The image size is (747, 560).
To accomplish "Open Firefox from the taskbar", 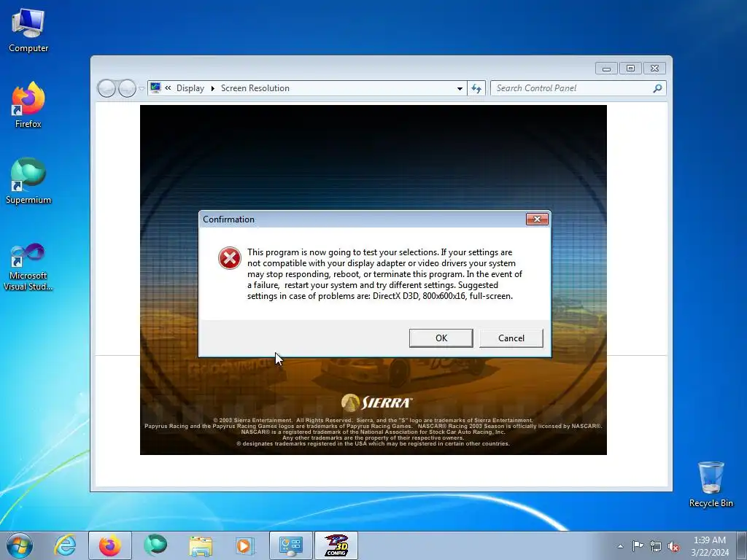I will click(110, 545).
